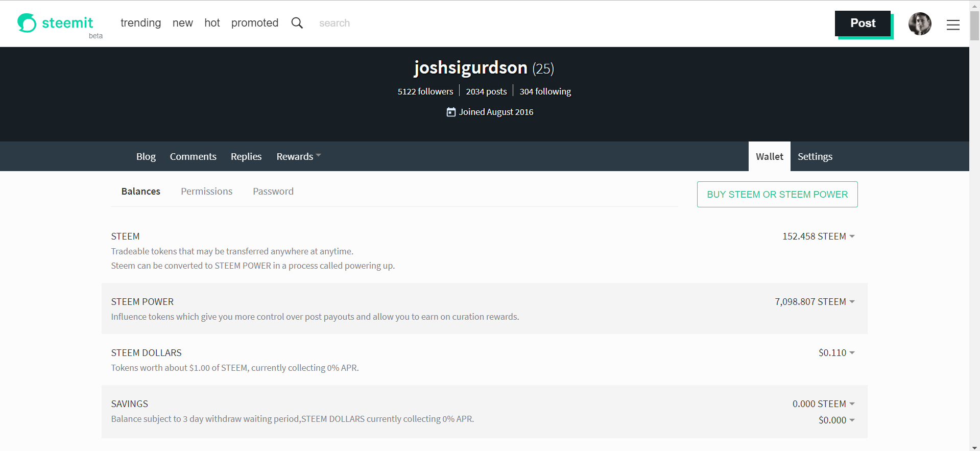Open the Permissions sub-tab
This screenshot has width=980, height=451.
[x=207, y=191]
